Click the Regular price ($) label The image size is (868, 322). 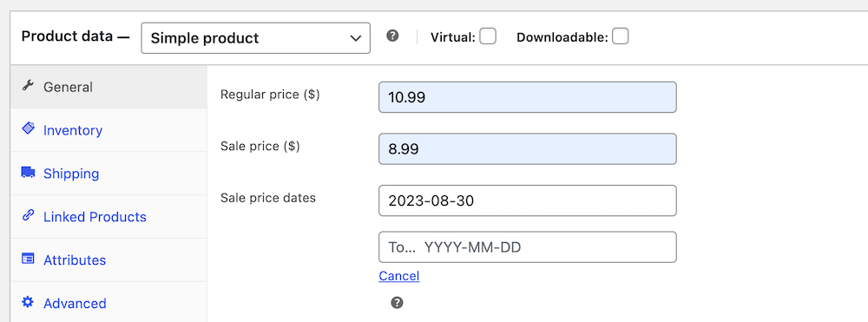click(x=270, y=95)
